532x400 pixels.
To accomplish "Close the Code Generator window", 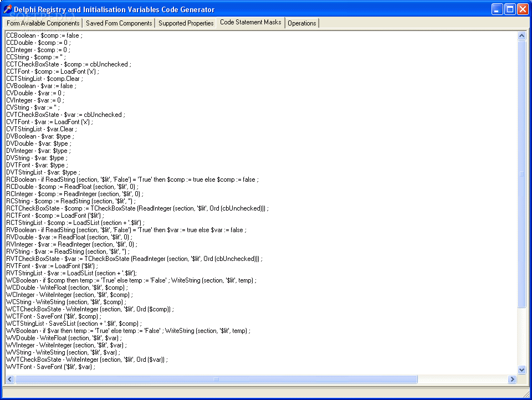I will [522, 9].
